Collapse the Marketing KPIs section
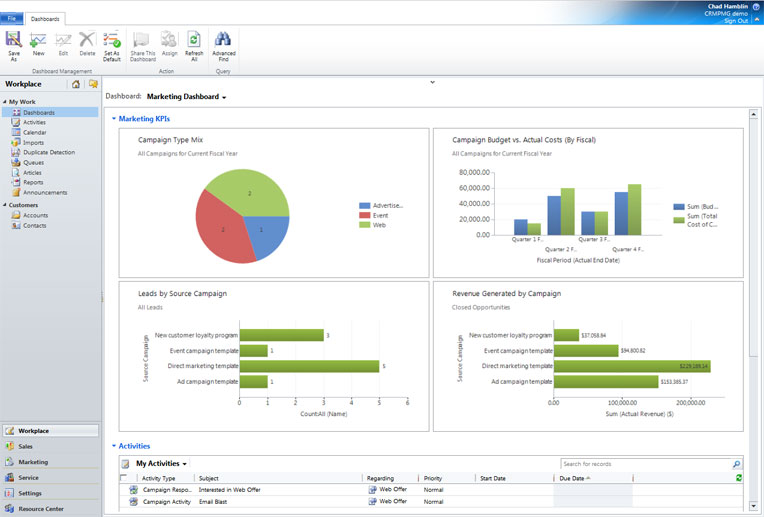The width and height of the screenshot is (764, 517). coord(114,119)
